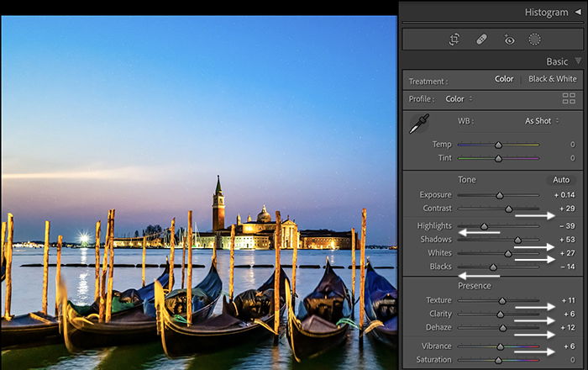Click the Venice gondola photo preview

coord(199,193)
